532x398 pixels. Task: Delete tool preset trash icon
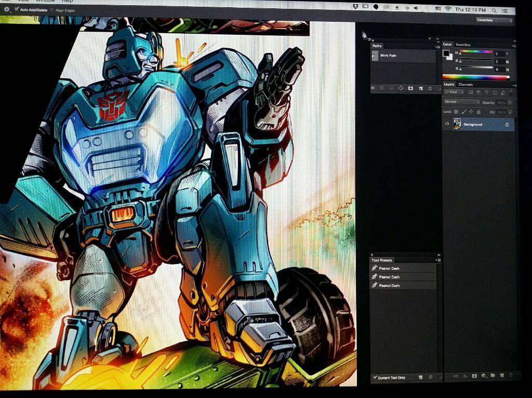tap(431, 377)
